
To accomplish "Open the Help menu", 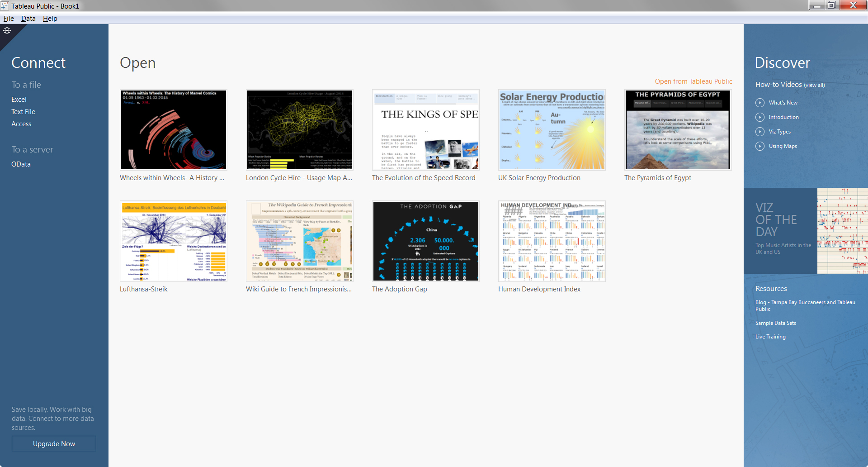I will point(50,19).
